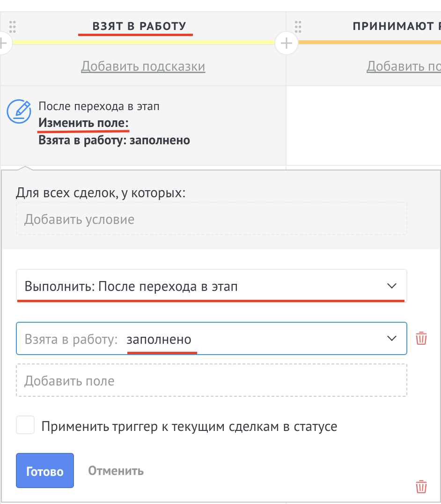
Task: Click the 'Добавить поле' placeholder box
Action: [x=211, y=381]
